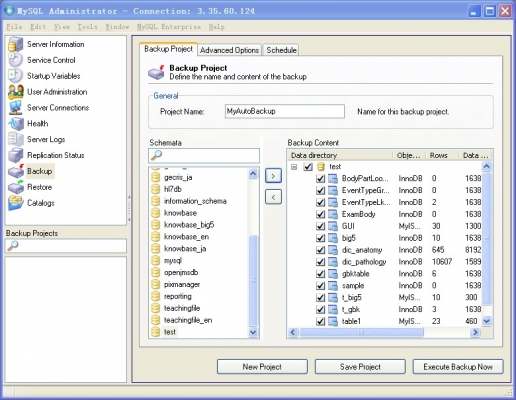
Task: Open the Service Control gear icon
Action: (16, 60)
